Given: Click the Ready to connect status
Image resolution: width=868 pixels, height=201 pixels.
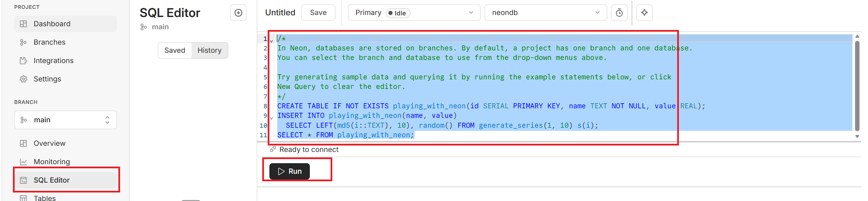Looking at the screenshot, I should click(309, 150).
